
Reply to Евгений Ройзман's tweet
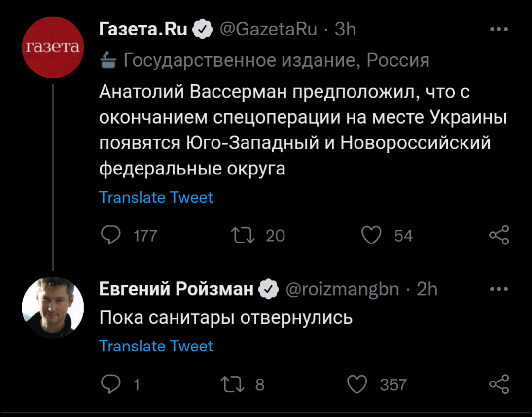[110, 384]
